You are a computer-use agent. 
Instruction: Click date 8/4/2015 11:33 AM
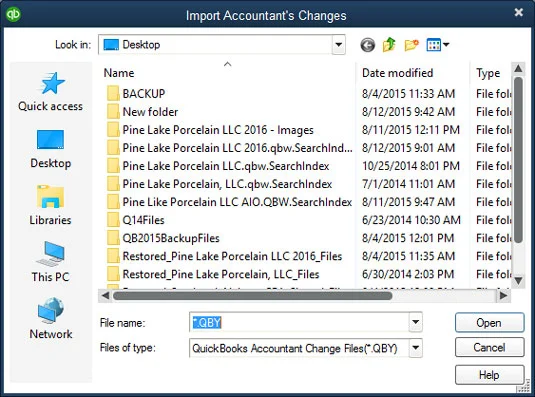coord(408,94)
